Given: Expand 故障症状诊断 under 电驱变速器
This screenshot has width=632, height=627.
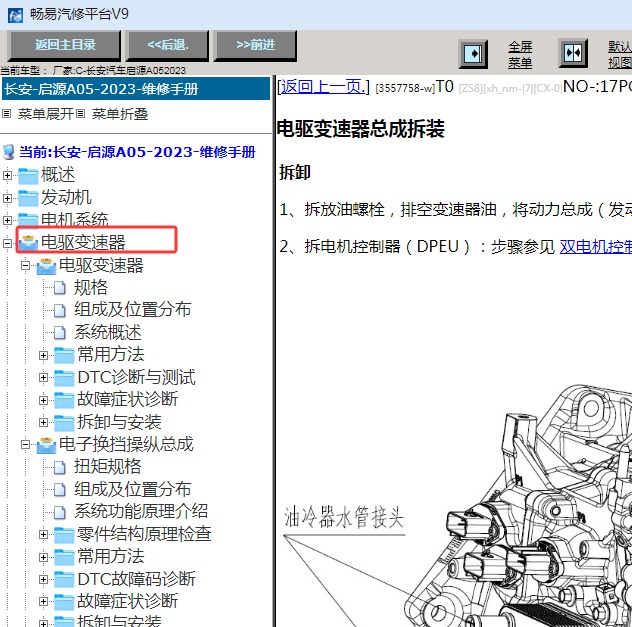Looking at the screenshot, I should coord(44,400).
